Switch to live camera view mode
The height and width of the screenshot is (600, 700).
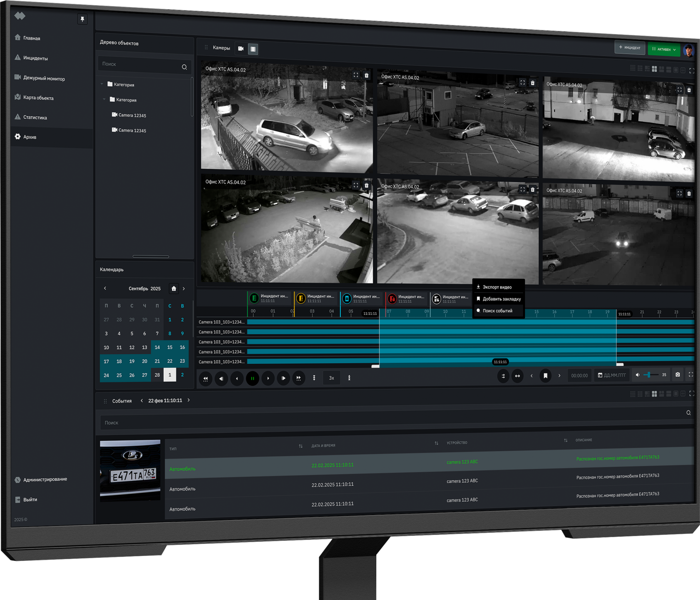tap(241, 49)
